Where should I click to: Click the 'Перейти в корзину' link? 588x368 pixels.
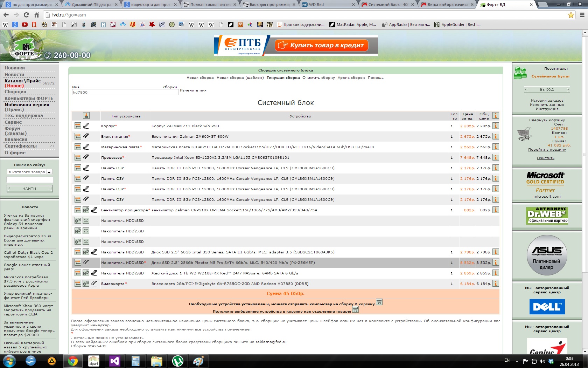(547, 150)
